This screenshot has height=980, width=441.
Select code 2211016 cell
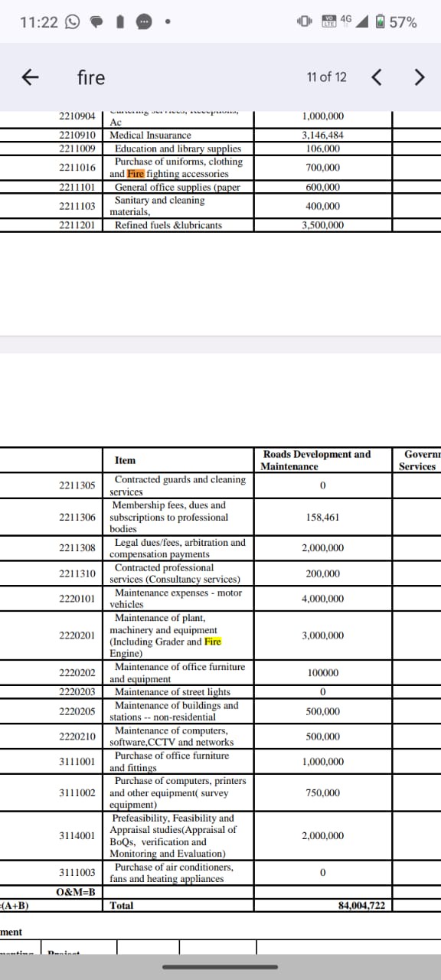(77, 167)
